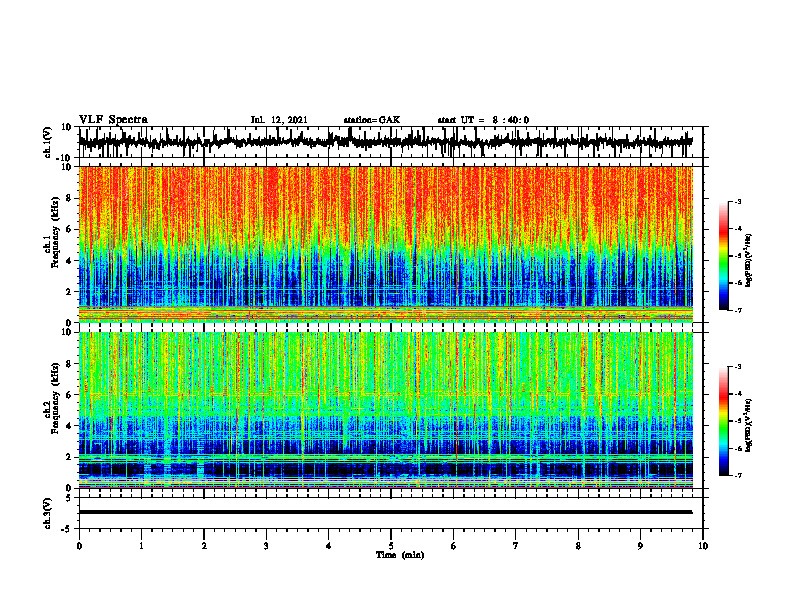The image size is (792, 612).
Task: Click time axis tick label '6'
Action: pos(454,546)
